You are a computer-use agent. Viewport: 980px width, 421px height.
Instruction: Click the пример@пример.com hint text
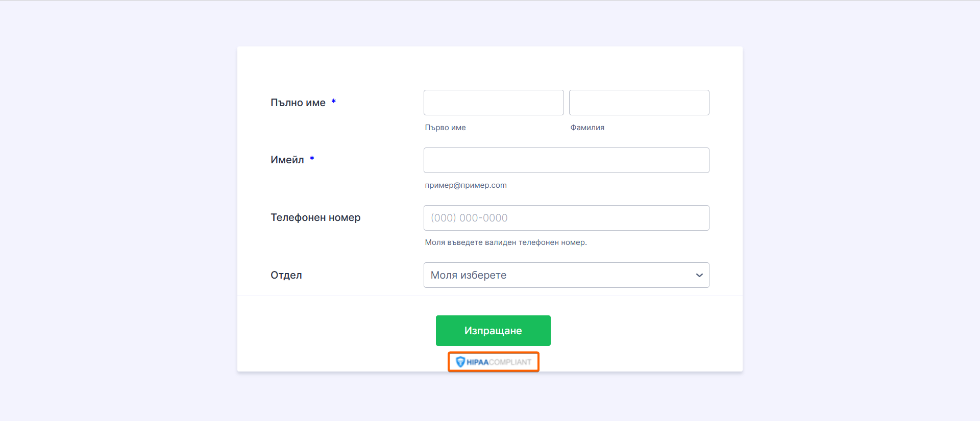coord(465,185)
